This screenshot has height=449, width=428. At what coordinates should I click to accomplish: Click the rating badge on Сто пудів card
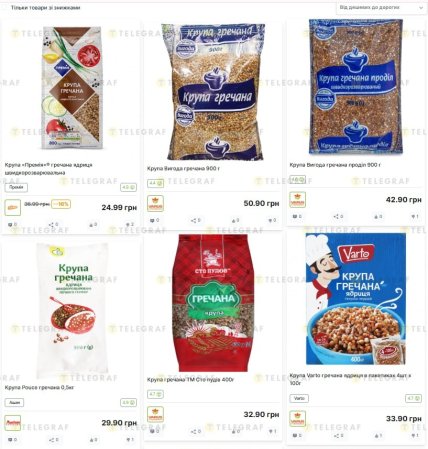point(155,394)
